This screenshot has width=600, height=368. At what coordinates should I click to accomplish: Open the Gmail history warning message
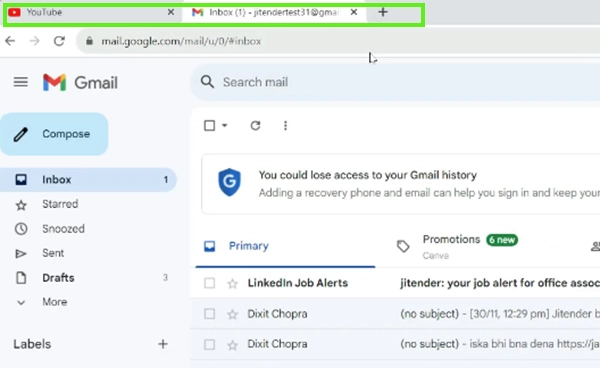point(401,184)
